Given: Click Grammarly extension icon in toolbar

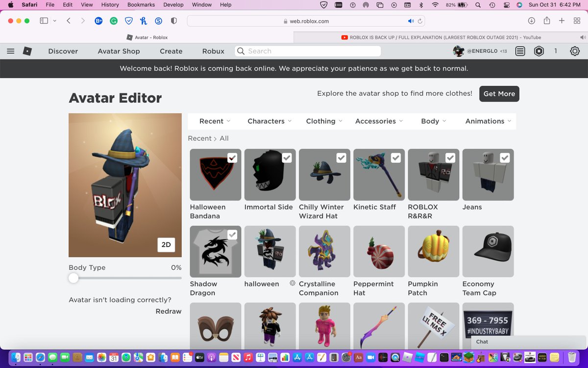Looking at the screenshot, I should tap(113, 21).
